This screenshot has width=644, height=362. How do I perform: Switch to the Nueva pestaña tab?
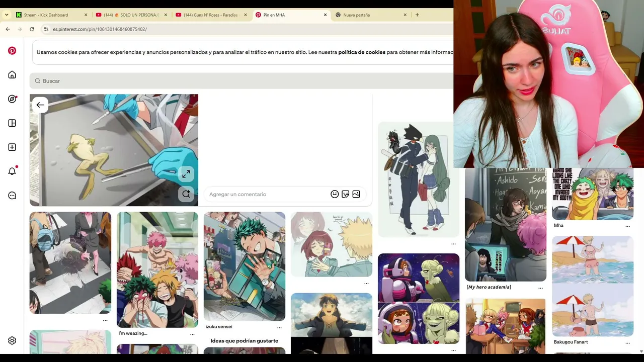(371, 15)
